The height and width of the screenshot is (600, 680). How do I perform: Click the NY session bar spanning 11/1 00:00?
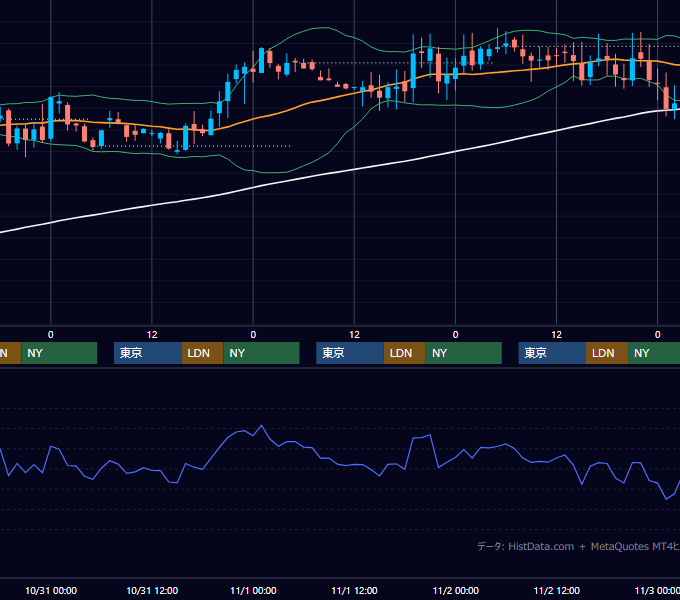click(x=262, y=353)
